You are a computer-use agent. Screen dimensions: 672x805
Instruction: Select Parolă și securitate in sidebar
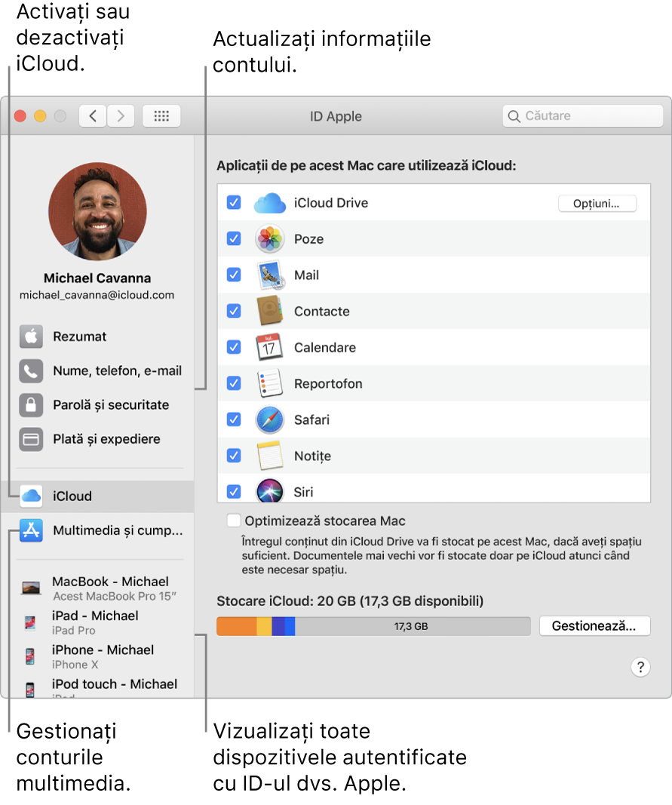point(97,405)
